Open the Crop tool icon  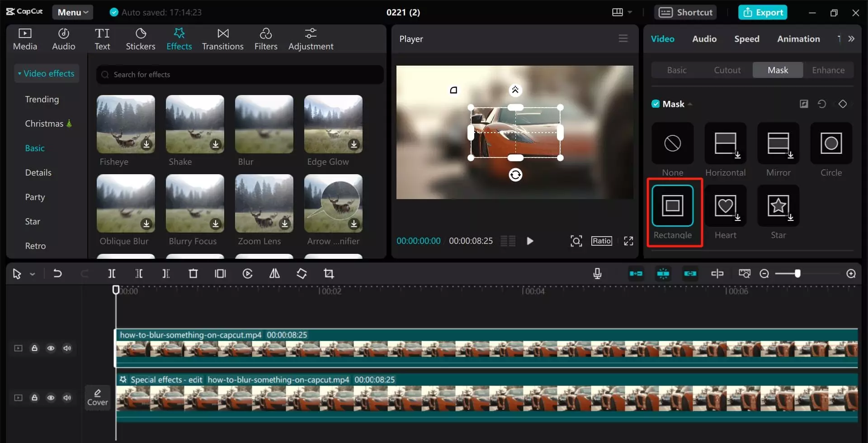click(329, 273)
